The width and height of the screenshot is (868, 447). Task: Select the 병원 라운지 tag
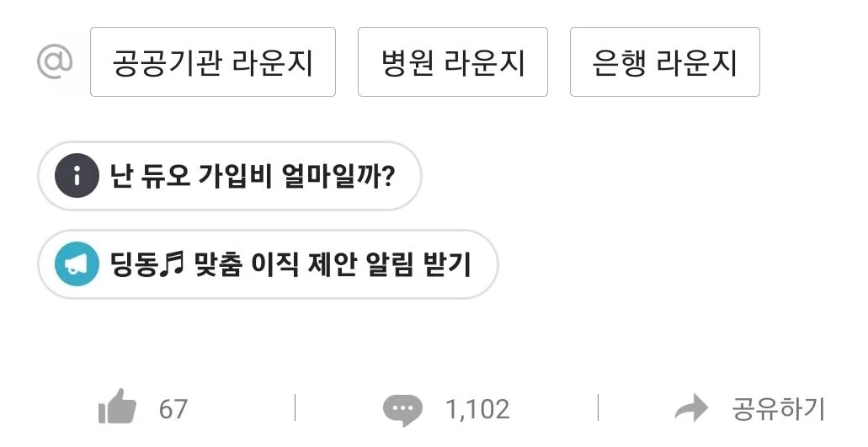click(452, 62)
